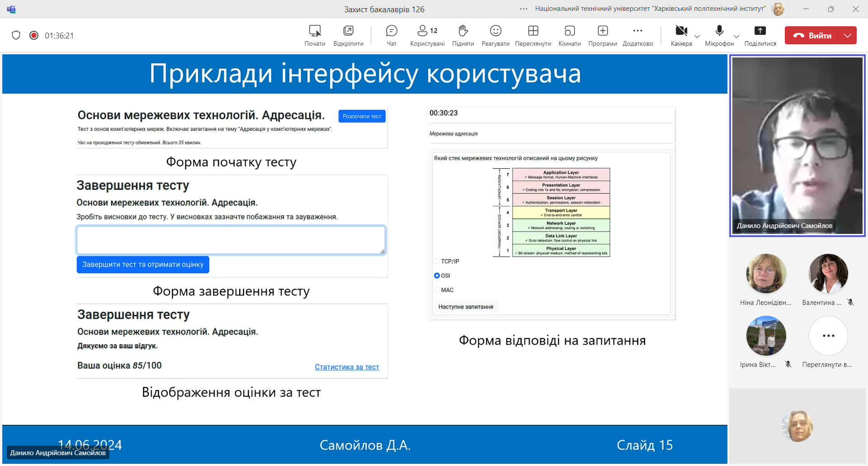Viewport: 868px width, 466px height.
Task: Select the OSI radio option
Action: click(437, 276)
